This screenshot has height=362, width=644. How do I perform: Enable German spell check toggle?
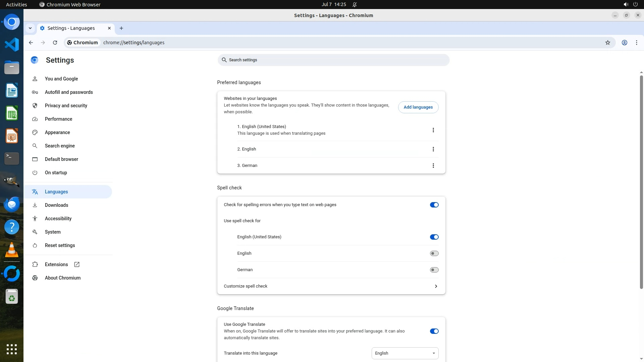click(434, 270)
